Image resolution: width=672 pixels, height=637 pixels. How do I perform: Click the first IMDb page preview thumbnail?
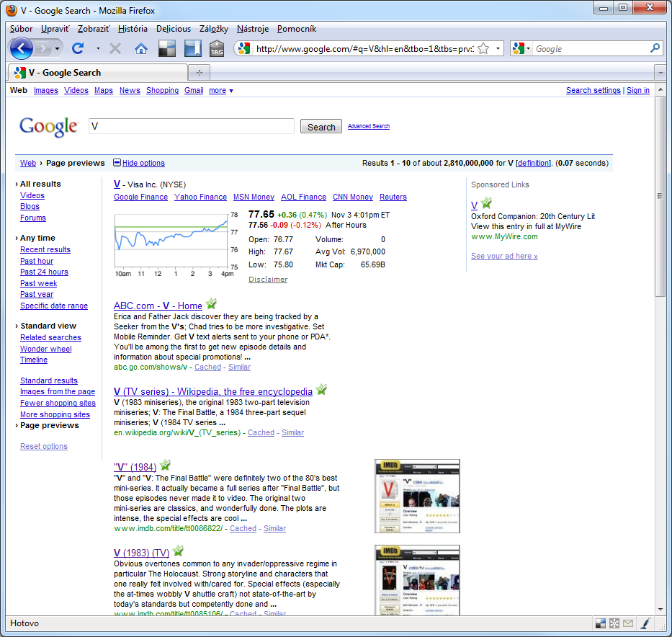pos(417,496)
